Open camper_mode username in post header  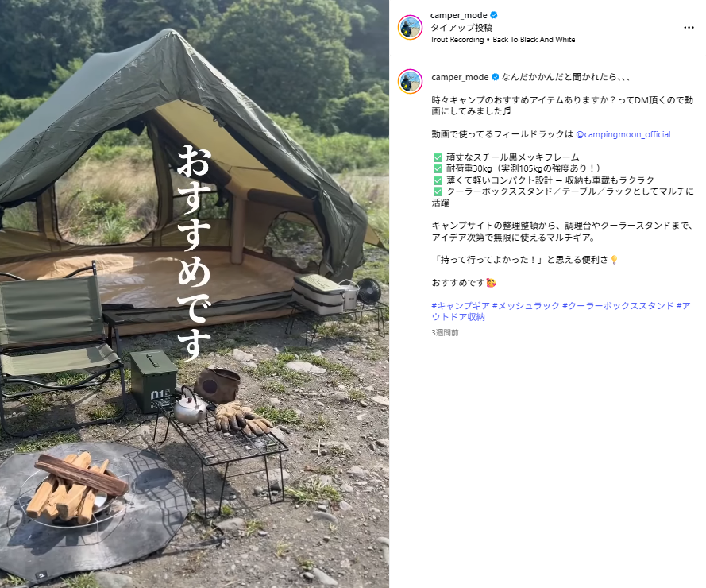point(458,15)
